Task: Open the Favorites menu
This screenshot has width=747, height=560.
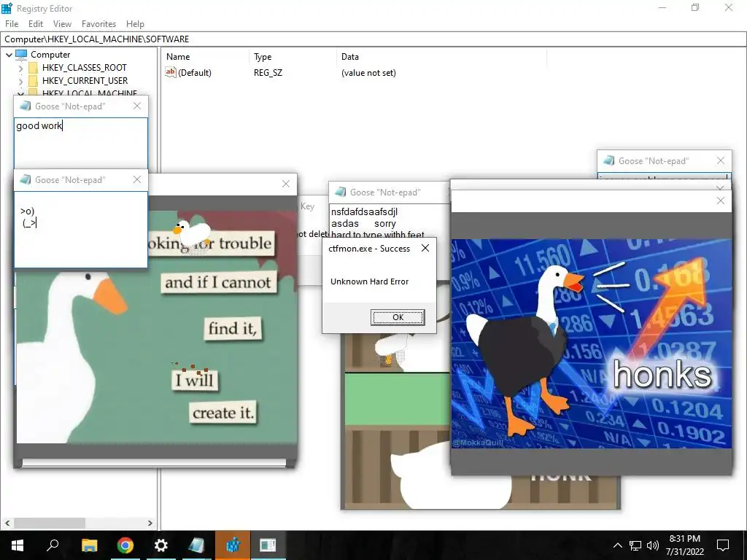Action: 98,24
